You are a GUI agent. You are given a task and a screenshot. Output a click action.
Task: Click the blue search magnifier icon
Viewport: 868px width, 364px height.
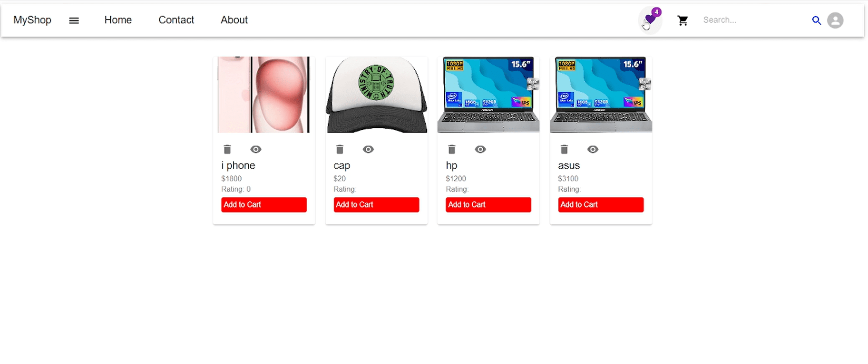click(x=816, y=20)
